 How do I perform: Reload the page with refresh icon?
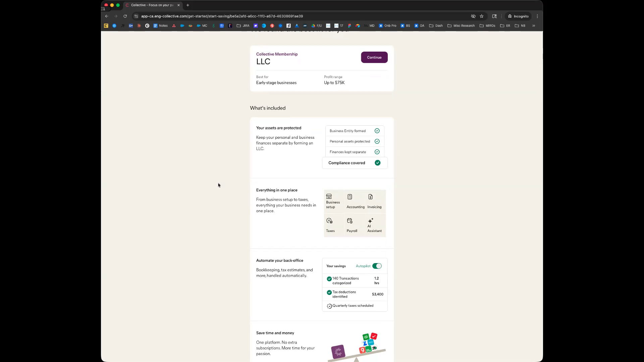tap(125, 16)
